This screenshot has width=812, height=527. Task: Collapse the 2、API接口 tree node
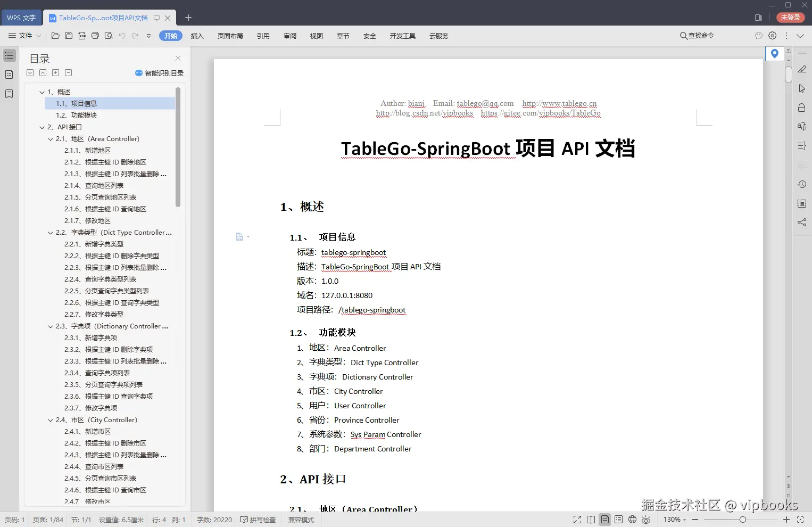click(x=42, y=127)
